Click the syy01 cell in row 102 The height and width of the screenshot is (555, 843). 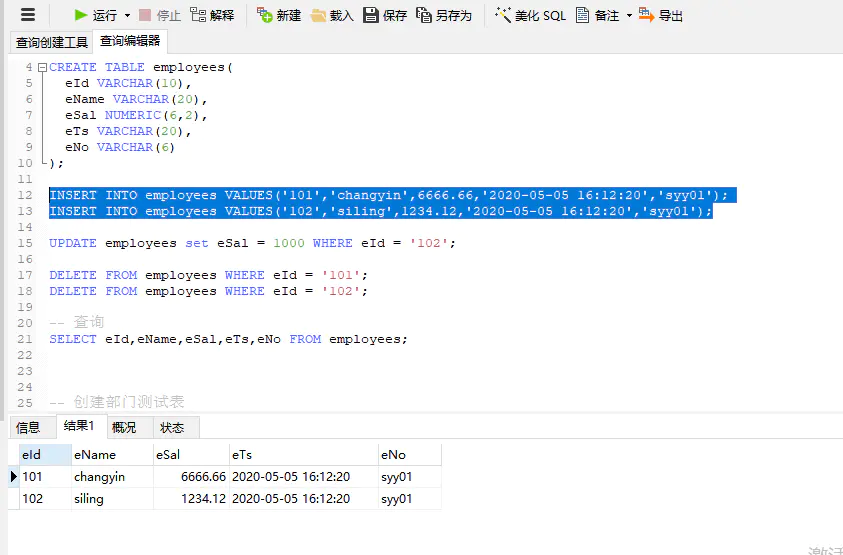click(x=410, y=499)
